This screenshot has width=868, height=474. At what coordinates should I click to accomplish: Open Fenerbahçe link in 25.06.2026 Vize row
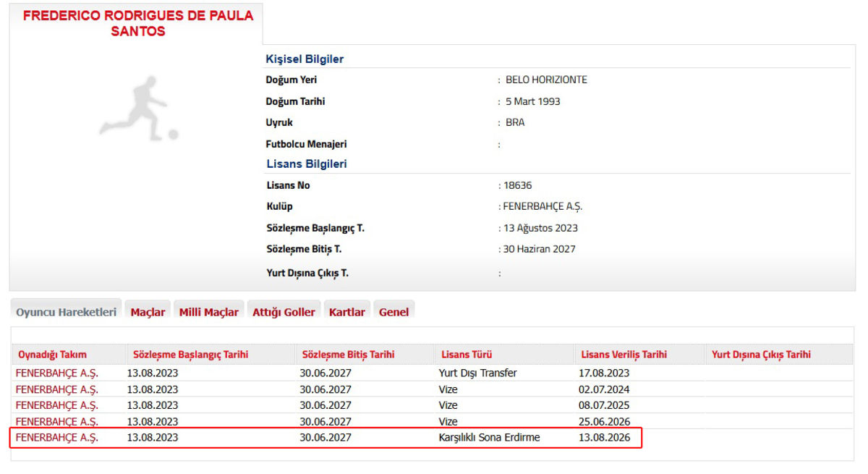(56, 422)
